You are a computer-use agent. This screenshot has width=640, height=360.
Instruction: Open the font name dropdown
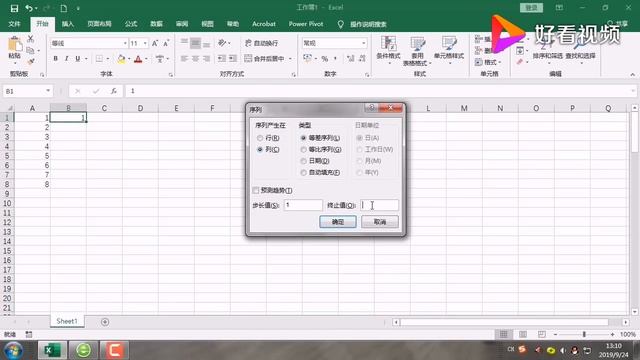coord(125,43)
